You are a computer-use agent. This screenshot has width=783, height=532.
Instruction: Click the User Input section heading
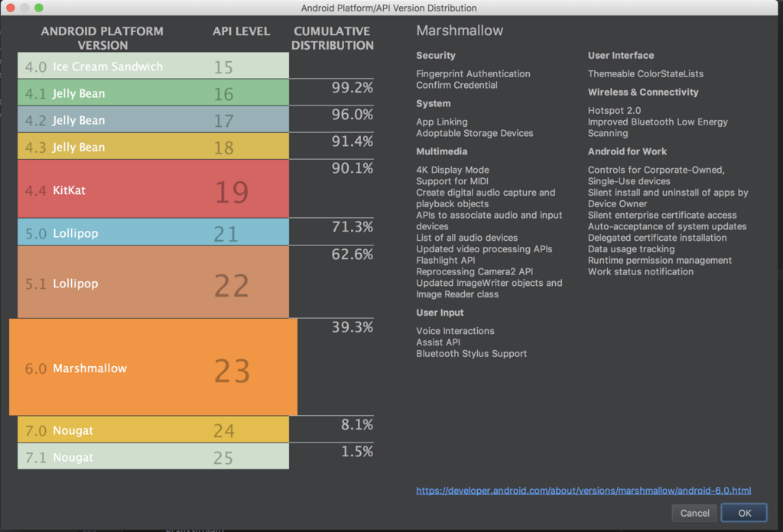(x=440, y=313)
